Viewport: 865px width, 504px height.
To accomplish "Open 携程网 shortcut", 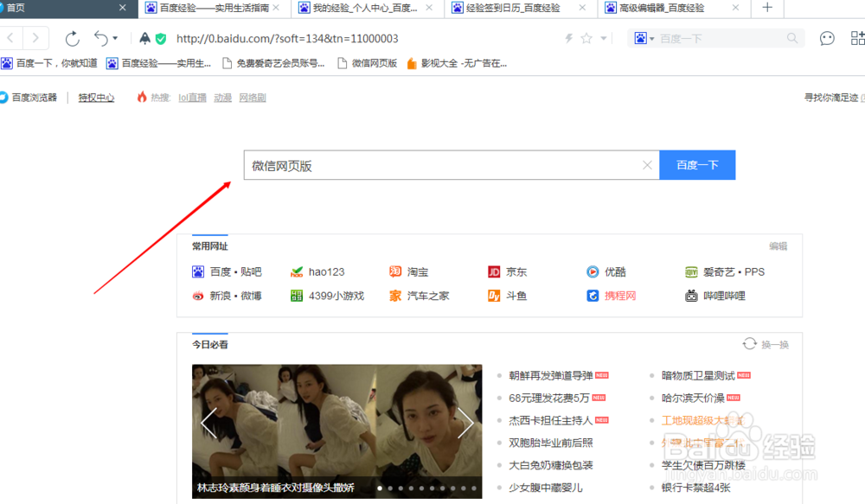I will pos(612,297).
